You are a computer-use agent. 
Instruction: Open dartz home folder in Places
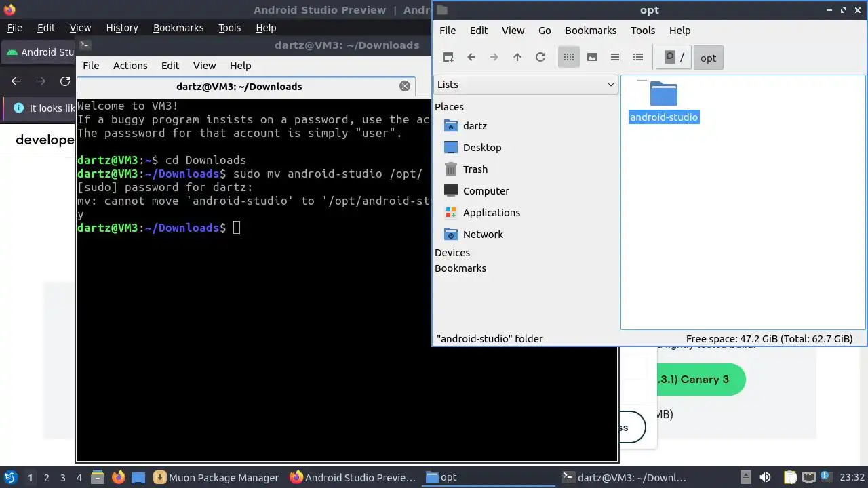click(x=475, y=126)
